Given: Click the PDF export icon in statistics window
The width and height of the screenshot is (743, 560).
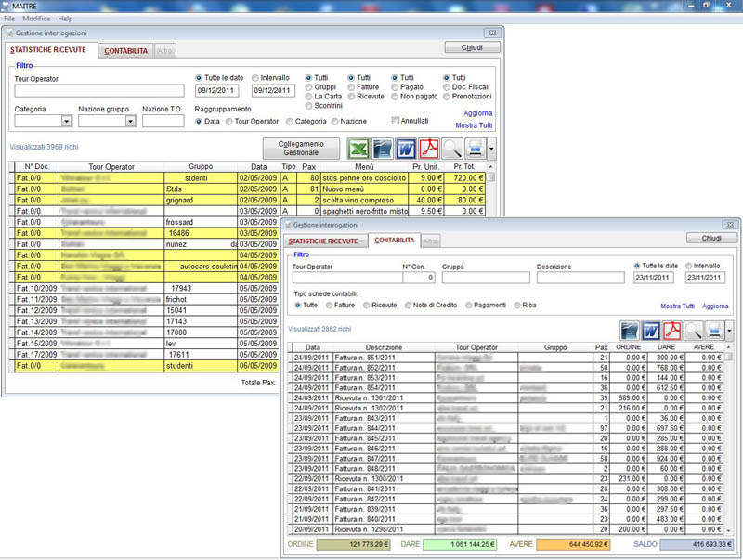Looking at the screenshot, I should [x=429, y=149].
